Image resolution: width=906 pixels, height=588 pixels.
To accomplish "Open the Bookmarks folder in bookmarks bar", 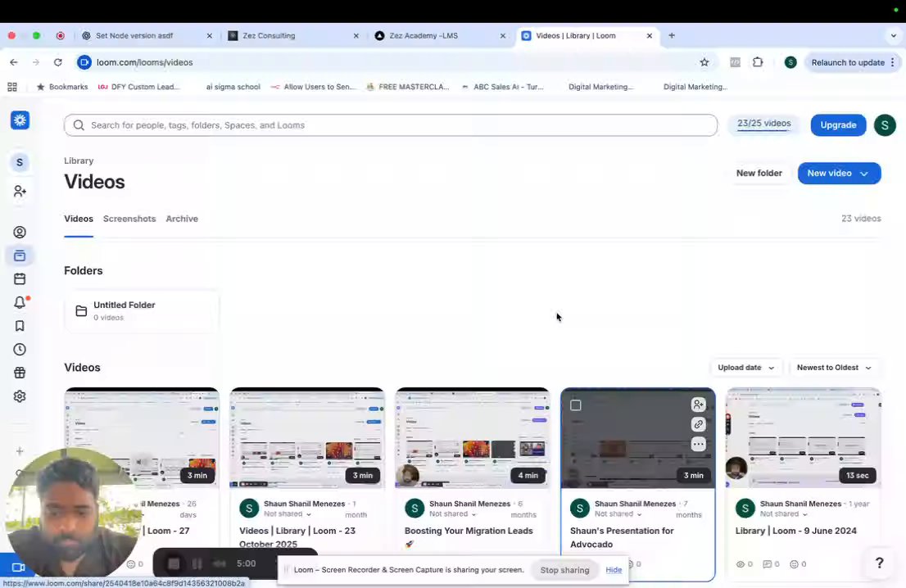I will coord(61,87).
